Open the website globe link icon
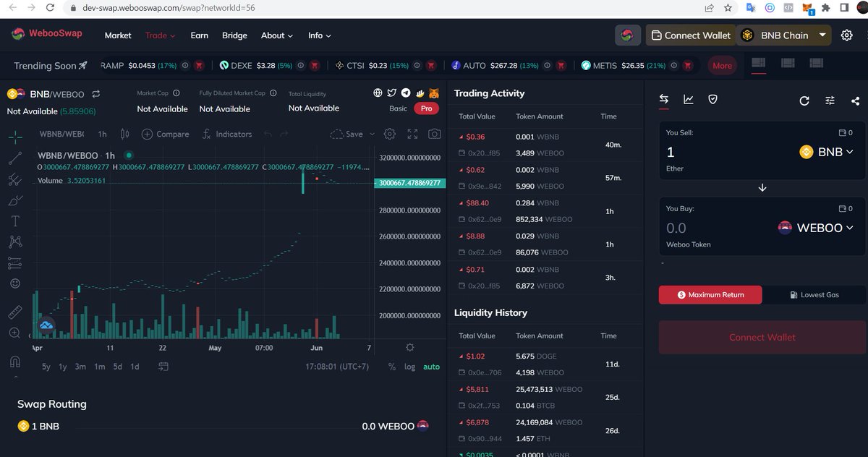This screenshot has width=868, height=457. [x=378, y=93]
